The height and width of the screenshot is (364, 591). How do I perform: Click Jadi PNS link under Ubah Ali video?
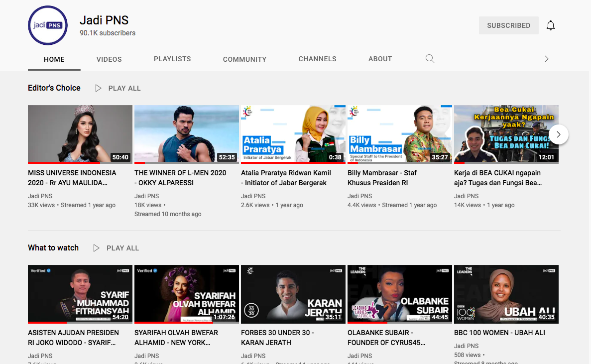coord(466,346)
